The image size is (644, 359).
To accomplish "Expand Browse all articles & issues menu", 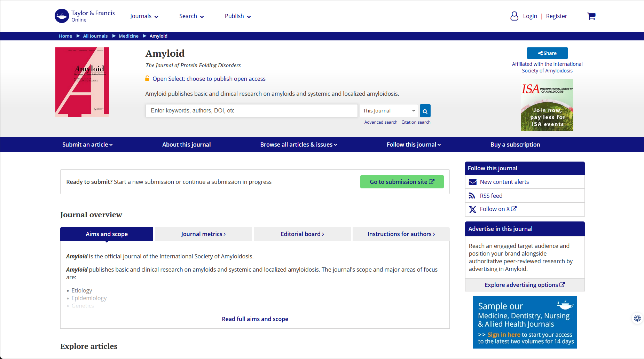I will (299, 145).
